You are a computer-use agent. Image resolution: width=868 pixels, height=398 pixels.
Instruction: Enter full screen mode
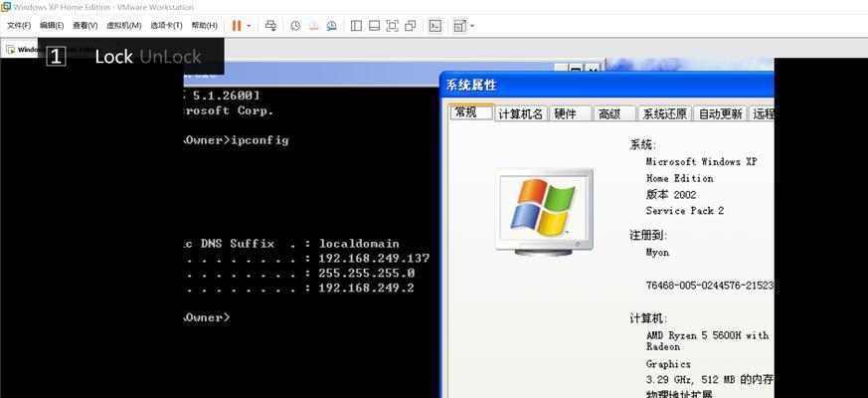(392, 26)
